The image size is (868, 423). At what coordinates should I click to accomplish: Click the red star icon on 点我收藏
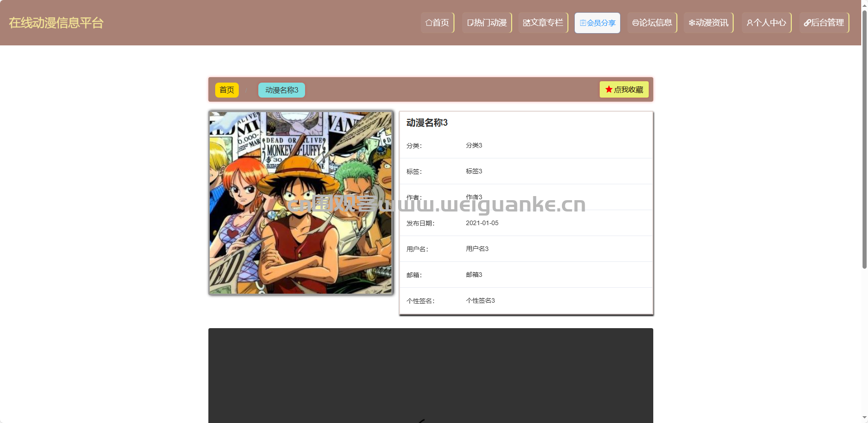tap(609, 89)
